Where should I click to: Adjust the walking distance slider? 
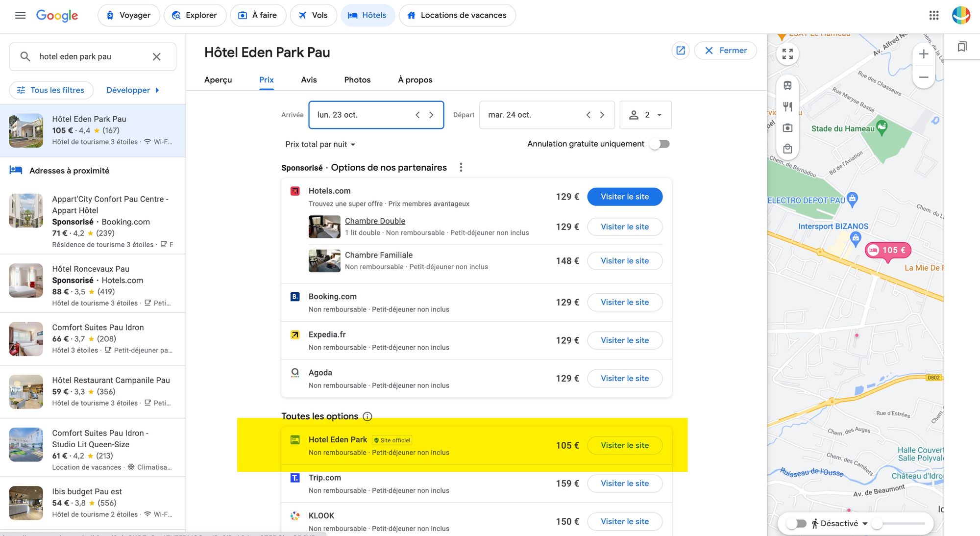[x=877, y=523]
